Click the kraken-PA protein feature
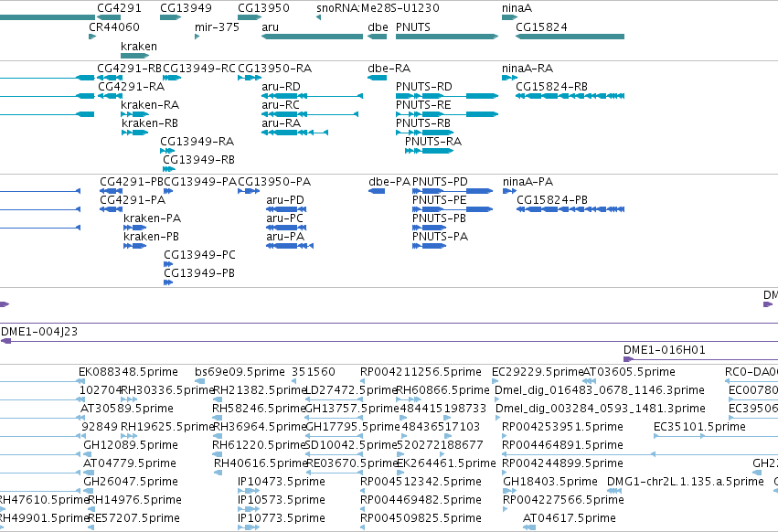The width and height of the screenshot is (778, 532). click(135, 228)
